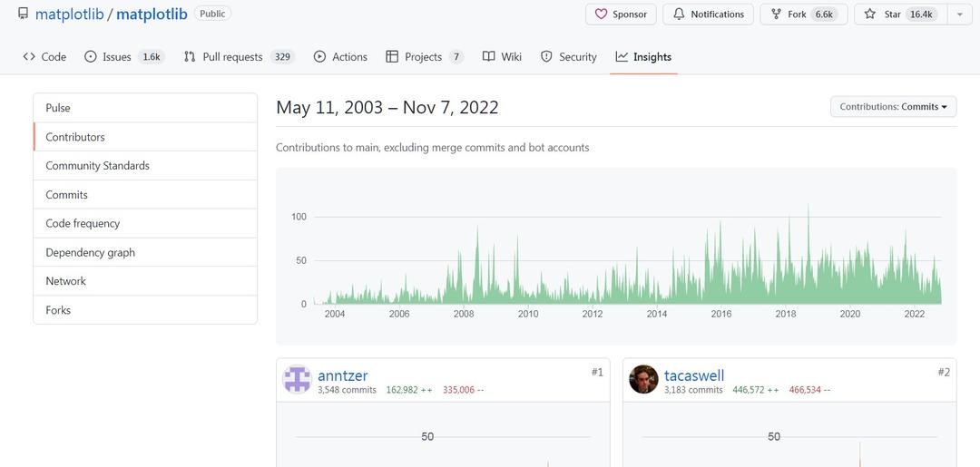Click tacaswell's profile avatar
The height and width of the screenshot is (467, 980).
(x=643, y=379)
